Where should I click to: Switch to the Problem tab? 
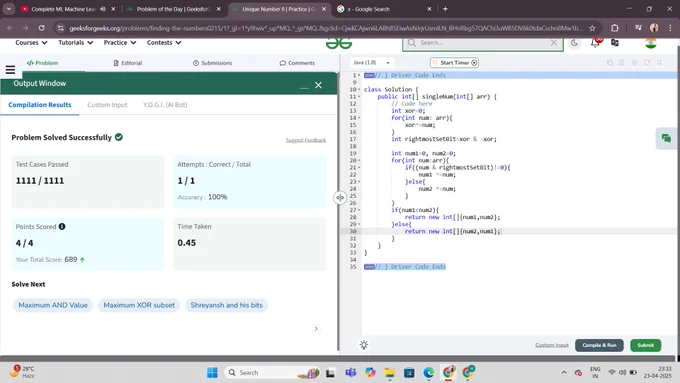pyautogui.click(x=42, y=63)
